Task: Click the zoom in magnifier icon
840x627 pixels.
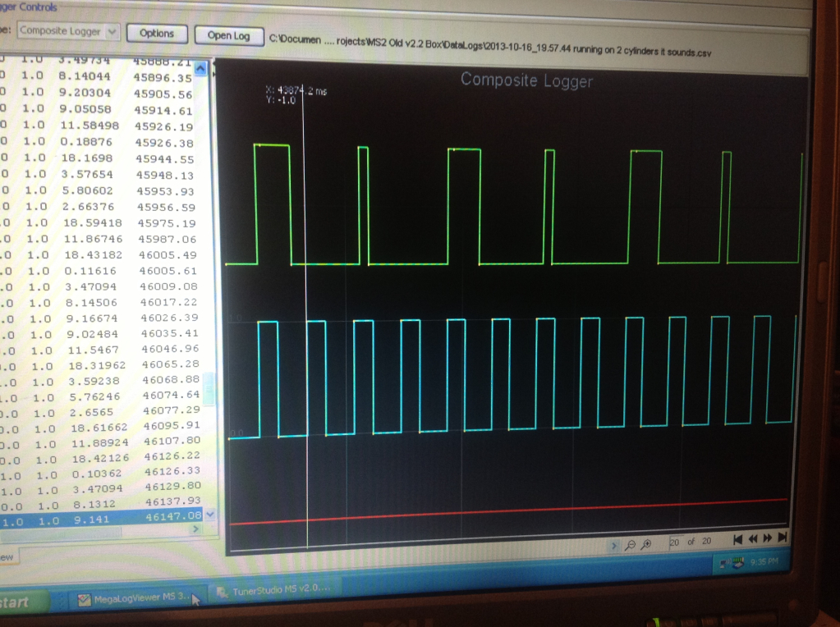Action: pos(646,544)
